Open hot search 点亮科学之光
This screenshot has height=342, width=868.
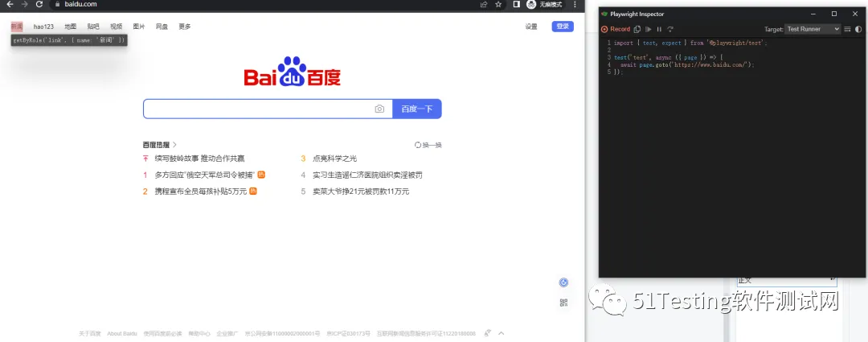pyautogui.click(x=335, y=159)
